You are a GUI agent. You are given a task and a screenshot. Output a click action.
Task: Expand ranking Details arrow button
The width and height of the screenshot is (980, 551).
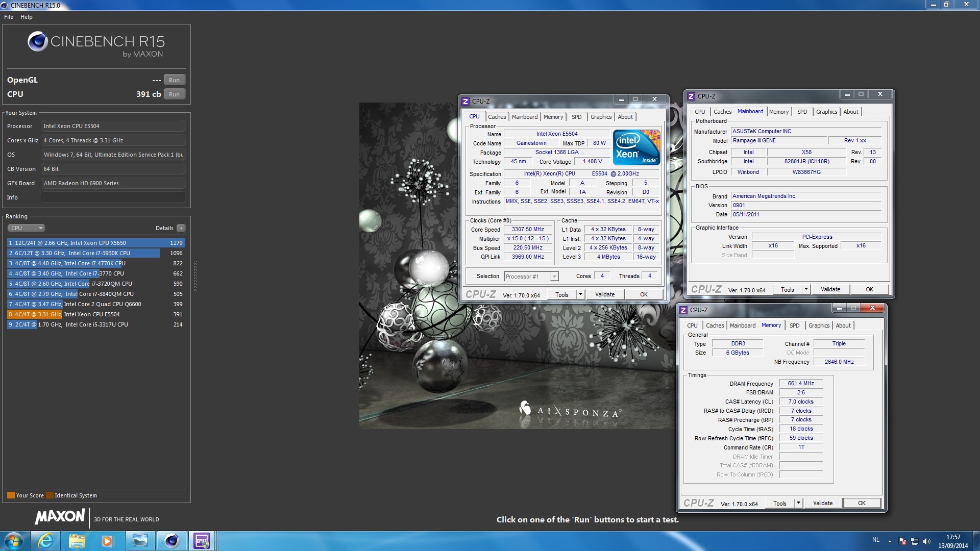coord(181,228)
